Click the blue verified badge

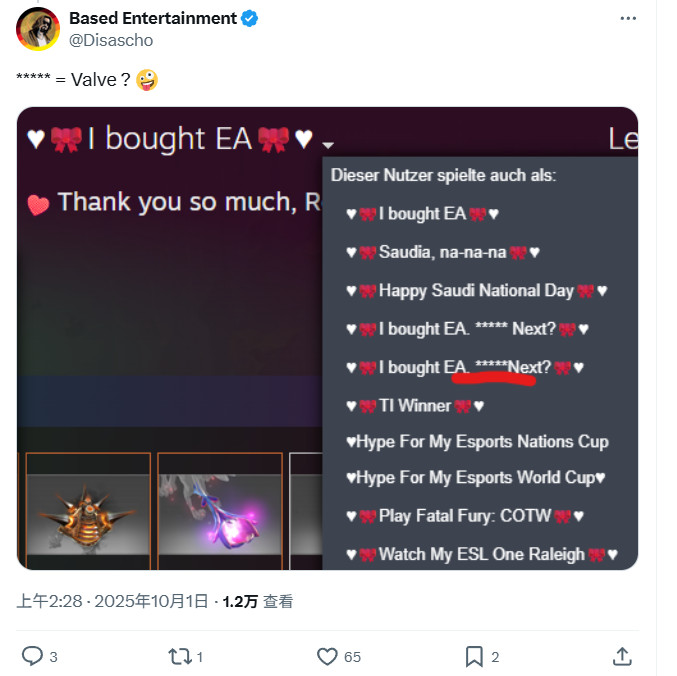pyautogui.click(x=250, y=18)
